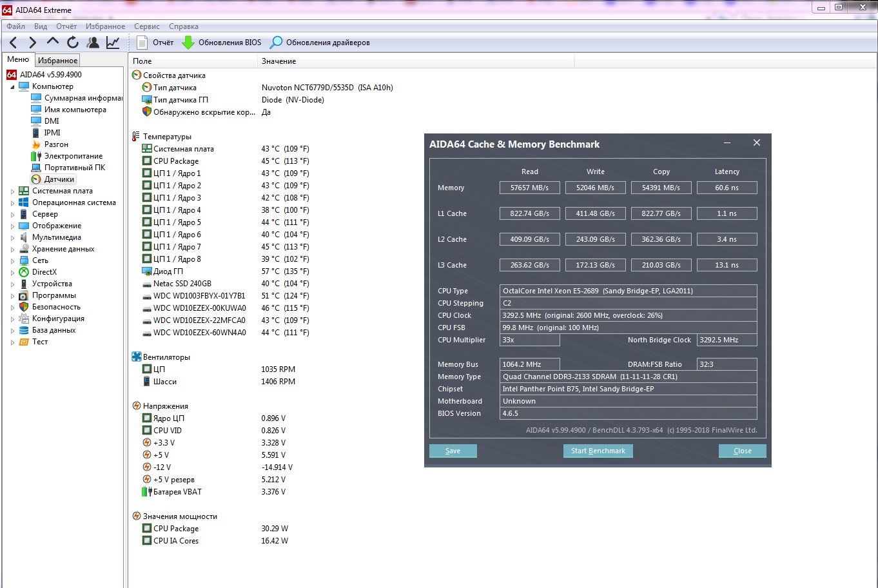The height and width of the screenshot is (588, 878).
Task: Open the graph chart toolbar icon
Action: click(x=113, y=43)
